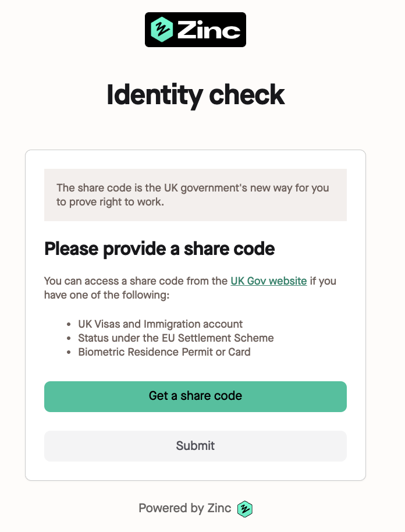Open the UK Gov website link
This screenshot has width=405, height=532.
pyautogui.click(x=268, y=281)
